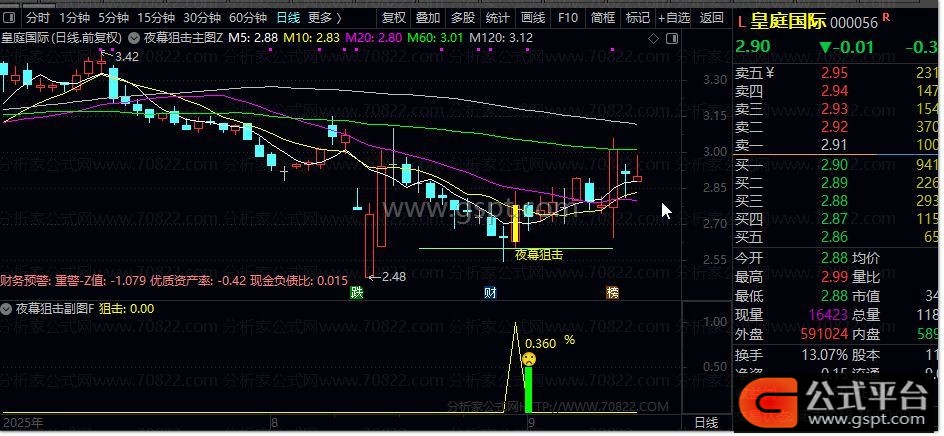Add stock via +自选 button
944x436 pixels.
point(674,17)
